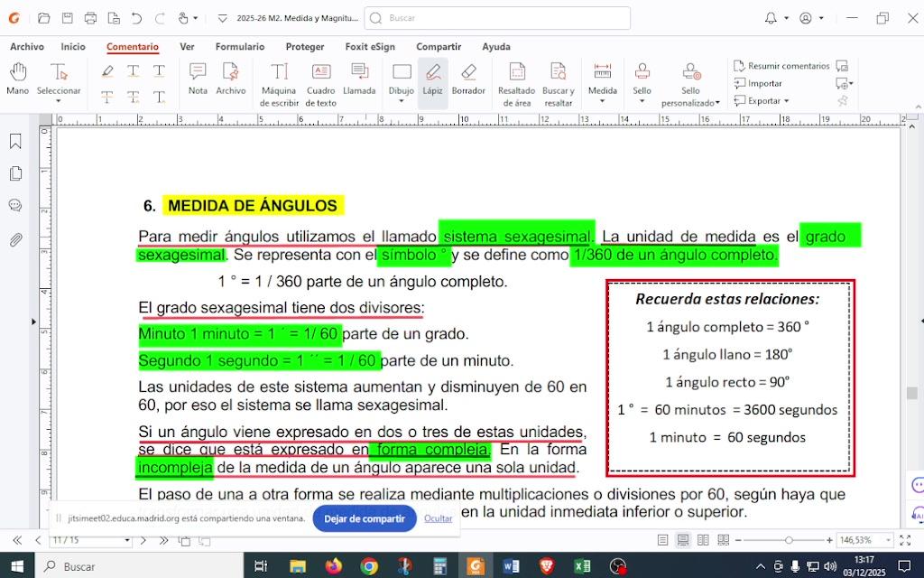Viewport: 924px width, 578px height.
Task: Click the vertical scrollbar thumb
Action: 911,393
